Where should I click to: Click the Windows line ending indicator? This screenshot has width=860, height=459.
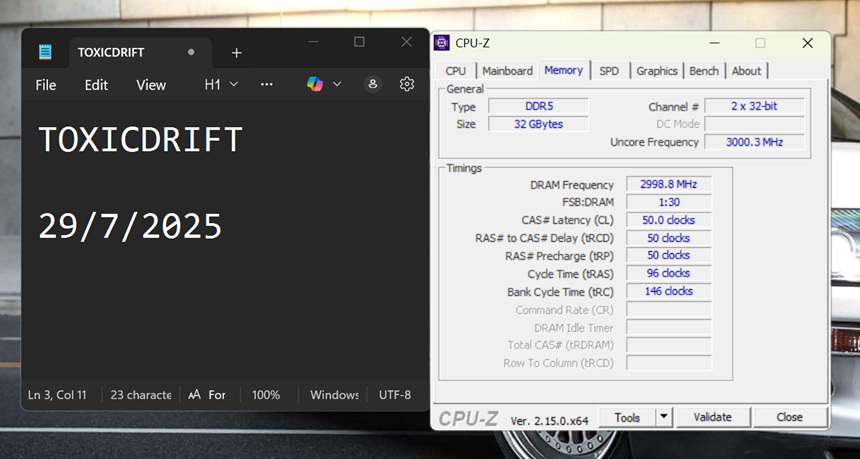point(335,395)
